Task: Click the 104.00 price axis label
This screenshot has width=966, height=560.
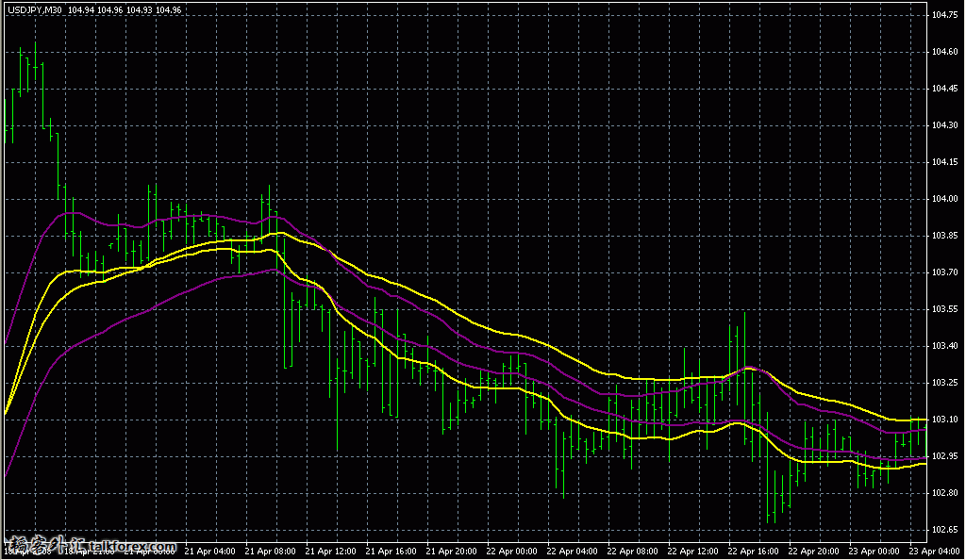Action: 945,199
